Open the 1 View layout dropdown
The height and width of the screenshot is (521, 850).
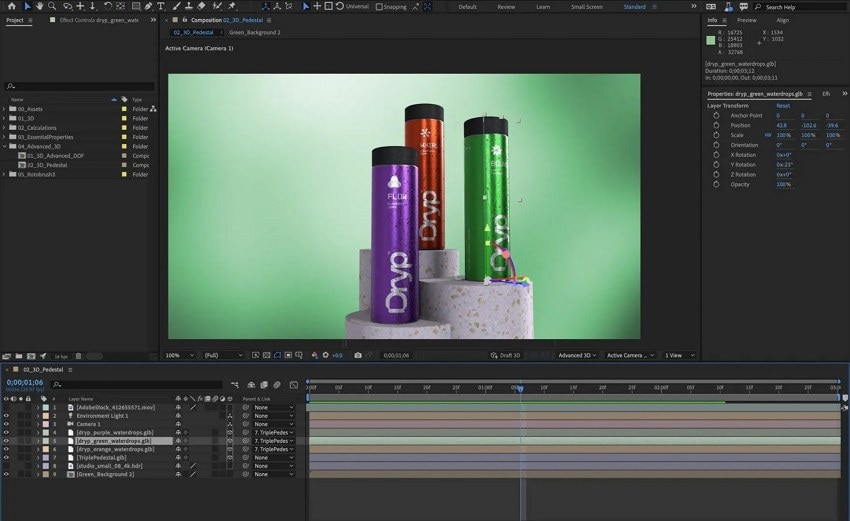[x=680, y=355]
